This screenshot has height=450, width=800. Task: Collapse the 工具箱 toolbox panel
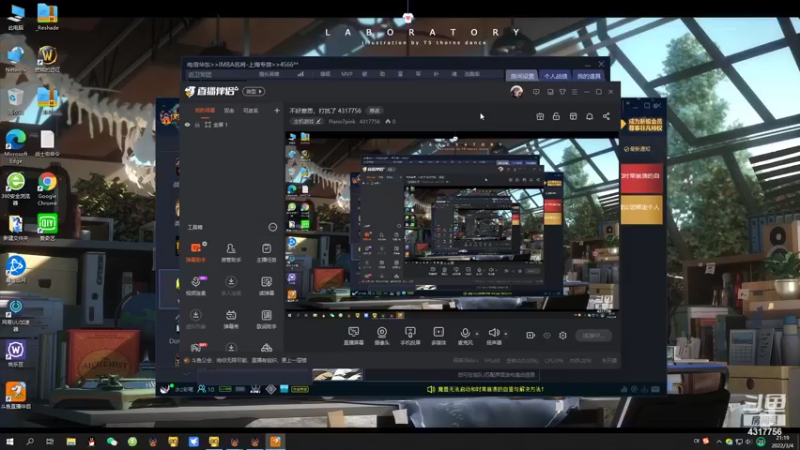pyautogui.click(x=272, y=227)
